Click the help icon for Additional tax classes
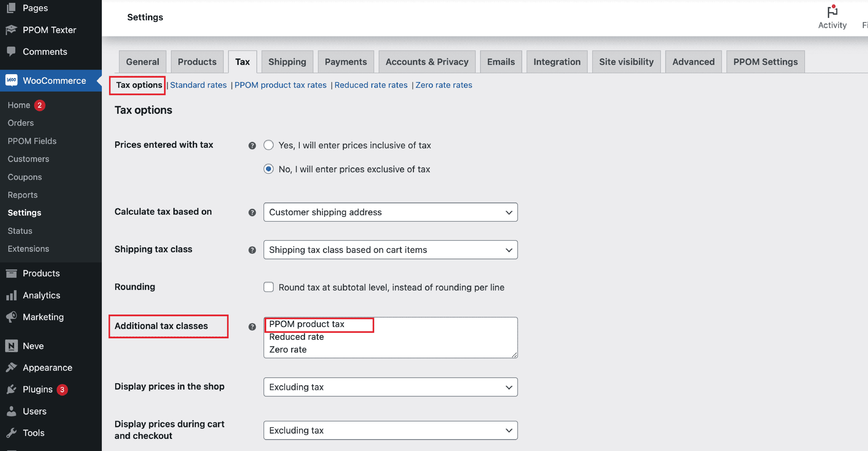This screenshot has height=451, width=868. [252, 326]
